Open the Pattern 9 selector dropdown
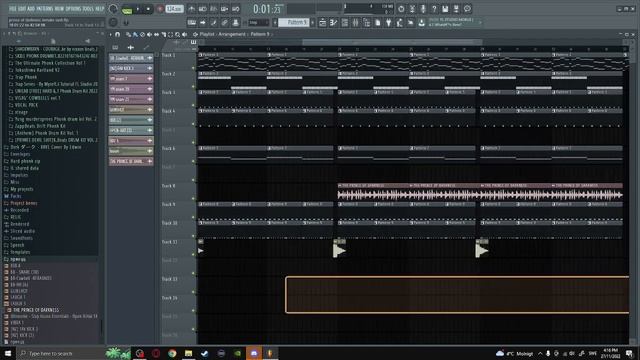 (293, 22)
